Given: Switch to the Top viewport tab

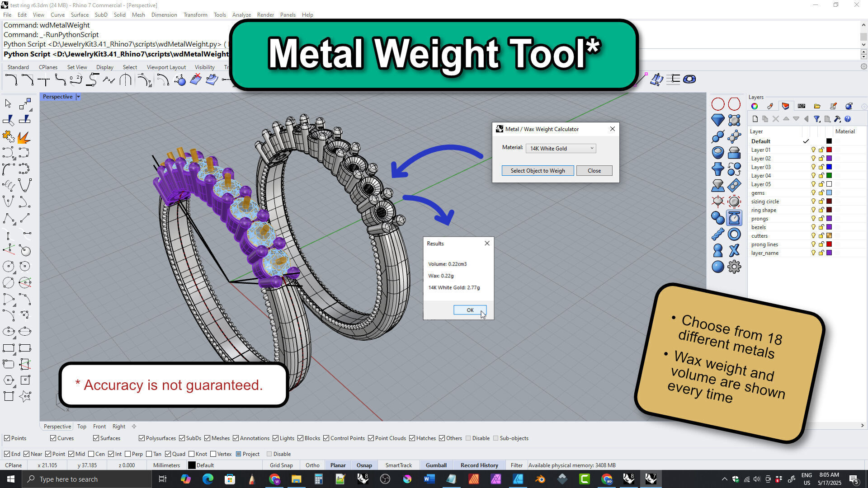Looking at the screenshot, I should click(81, 426).
